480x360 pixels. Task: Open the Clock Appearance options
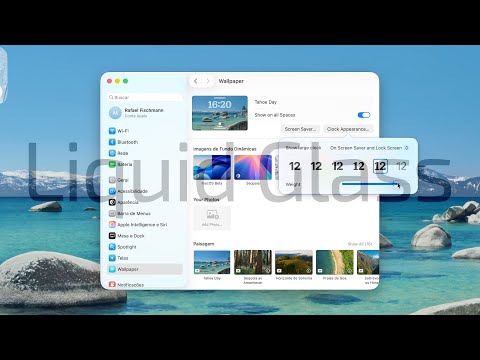pyautogui.click(x=348, y=129)
